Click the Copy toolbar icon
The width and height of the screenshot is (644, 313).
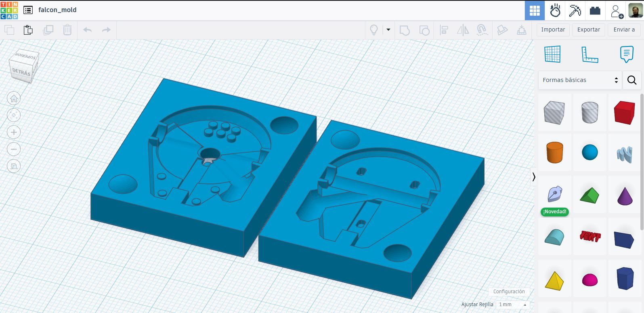(9, 30)
